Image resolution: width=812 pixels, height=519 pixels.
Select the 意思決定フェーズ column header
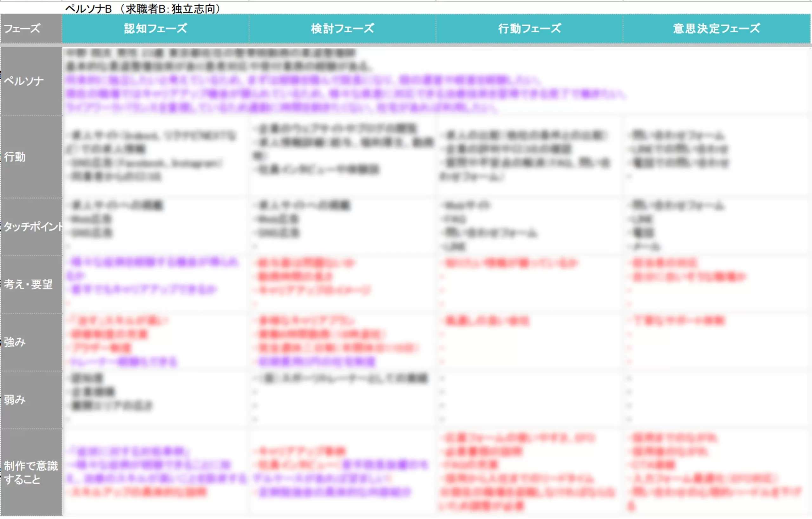[717, 29]
